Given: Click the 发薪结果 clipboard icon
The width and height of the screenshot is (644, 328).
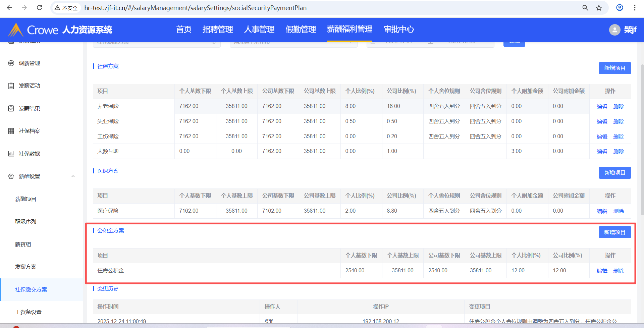Looking at the screenshot, I should tap(11, 108).
